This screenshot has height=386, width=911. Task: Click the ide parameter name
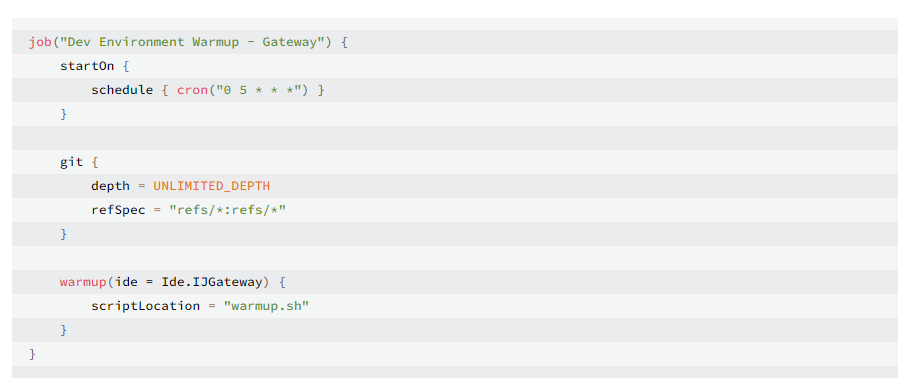coord(126,282)
